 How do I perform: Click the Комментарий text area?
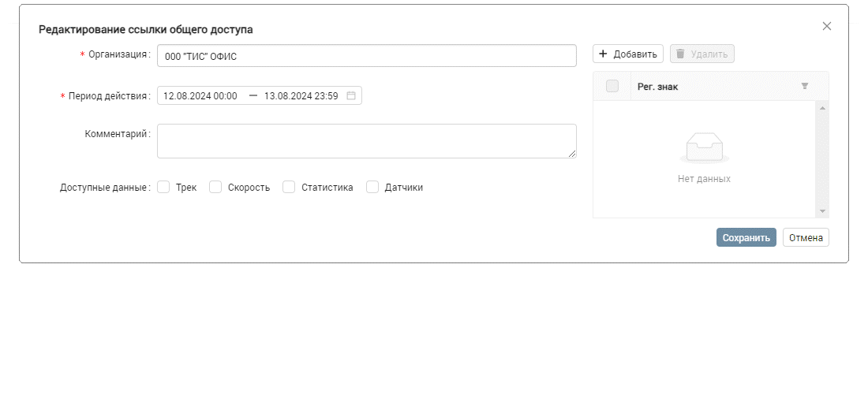pyautogui.click(x=366, y=140)
